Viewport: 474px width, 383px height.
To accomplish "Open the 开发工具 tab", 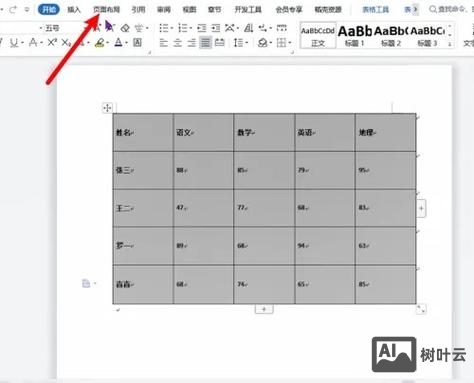I will pos(248,10).
